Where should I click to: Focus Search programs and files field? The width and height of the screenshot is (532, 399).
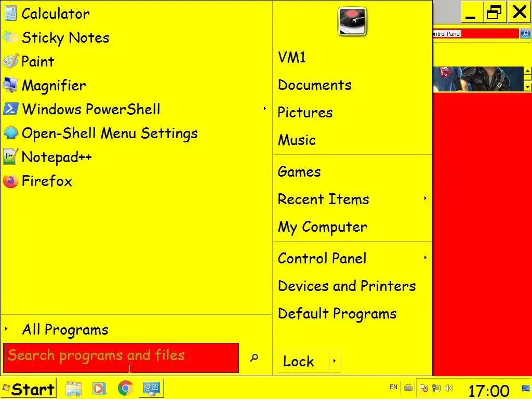(121, 358)
